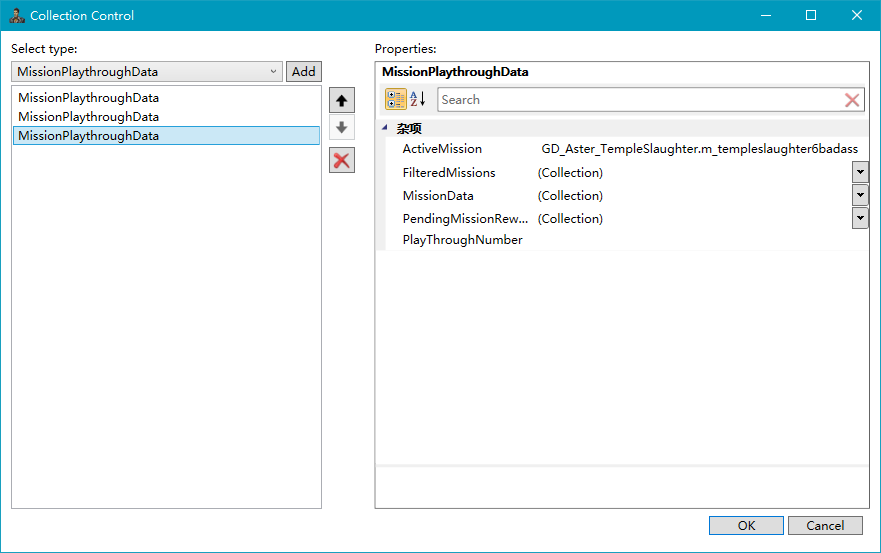
Task: Open FilteredMissions collection dropdown arrow
Action: [x=860, y=172]
